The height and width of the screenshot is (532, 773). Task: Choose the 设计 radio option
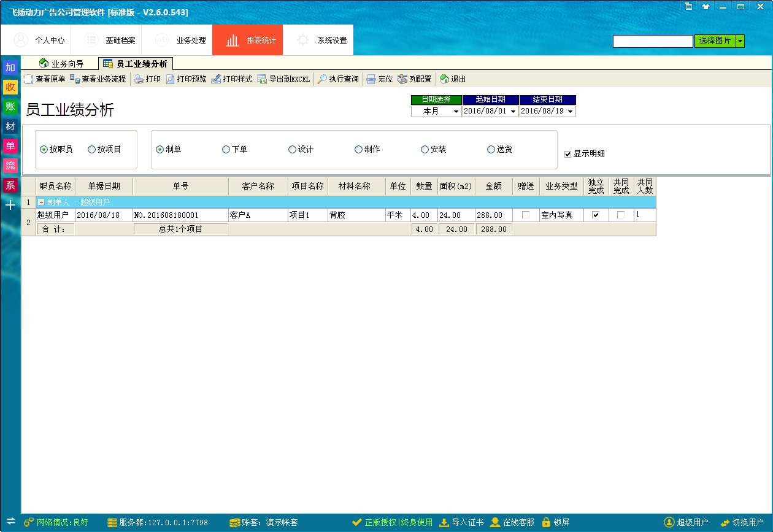(293, 149)
